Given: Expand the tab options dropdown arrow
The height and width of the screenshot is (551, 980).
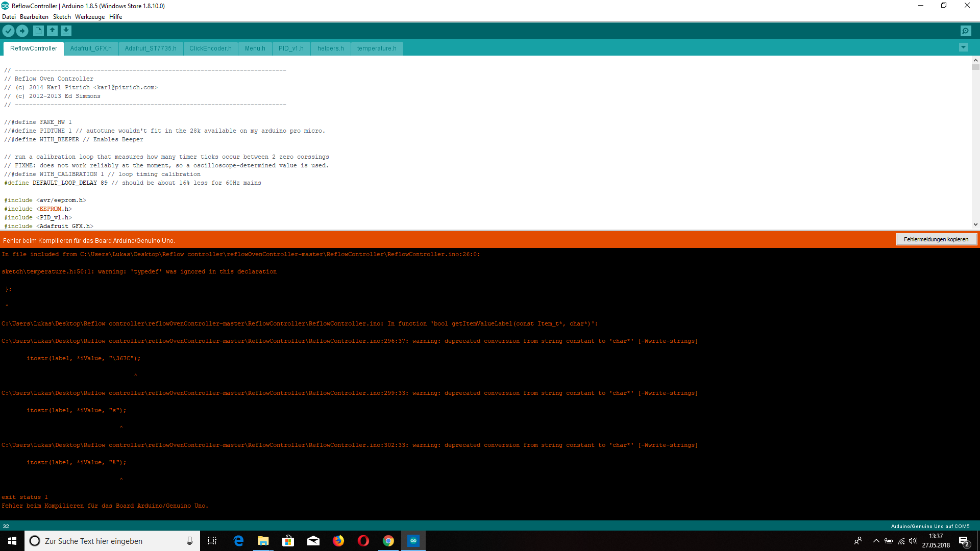Looking at the screenshot, I should (x=963, y=47).
